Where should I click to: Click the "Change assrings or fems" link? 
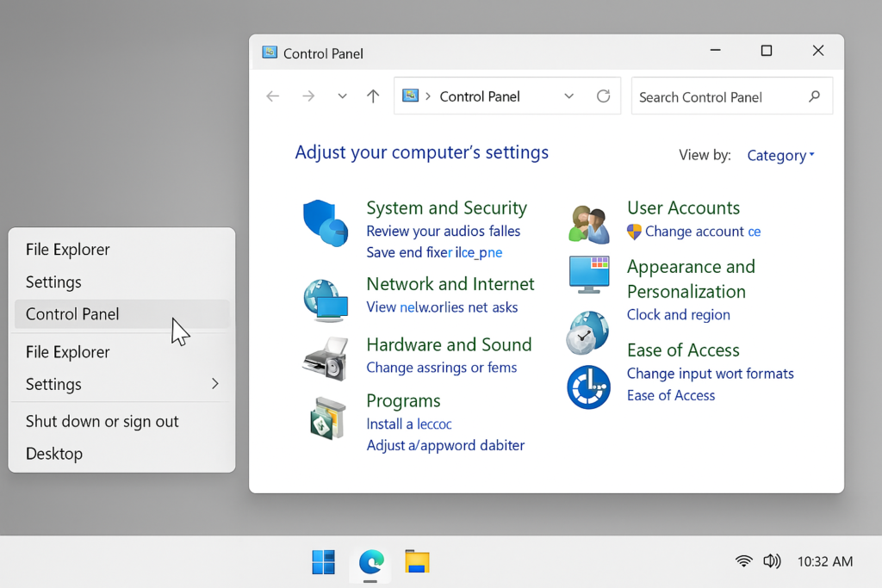click(x=442, y=368)
